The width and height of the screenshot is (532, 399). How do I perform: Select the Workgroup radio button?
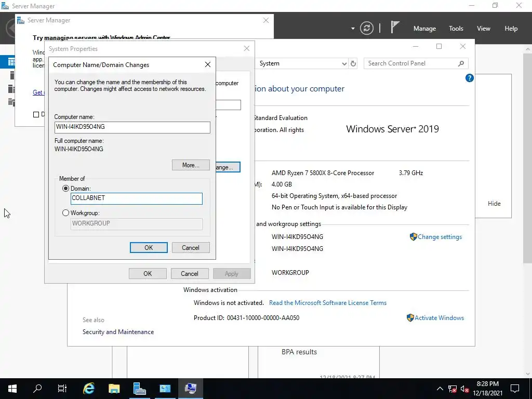[65, 212]
